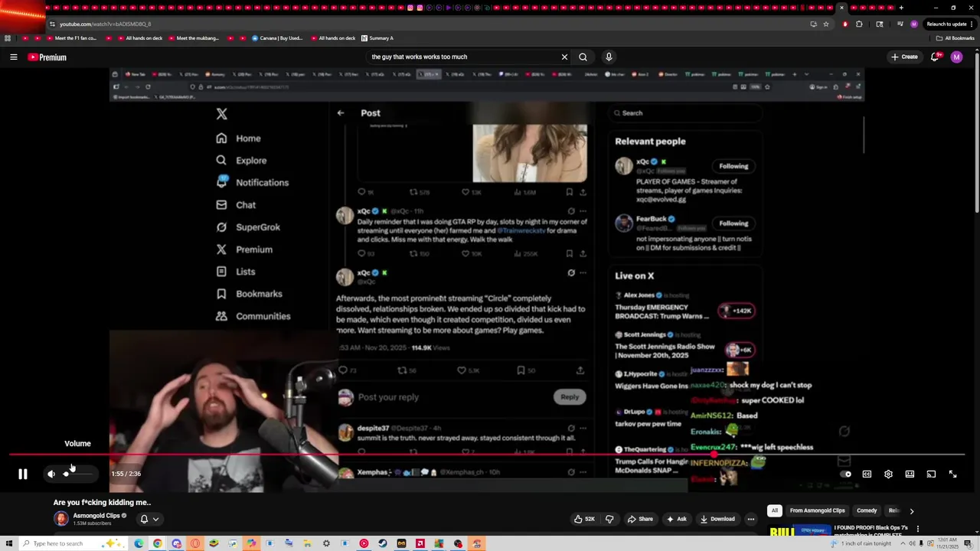Expand the subscription options chevron

pos(155,519)
